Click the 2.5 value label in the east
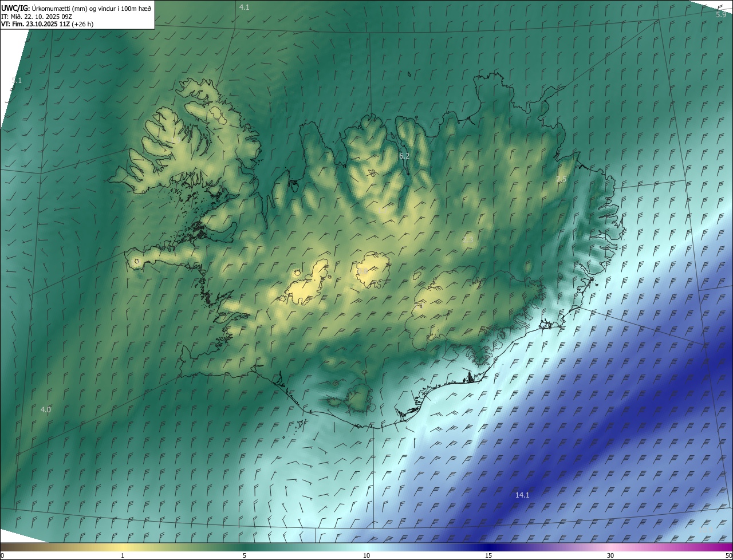 pos(561,179)
